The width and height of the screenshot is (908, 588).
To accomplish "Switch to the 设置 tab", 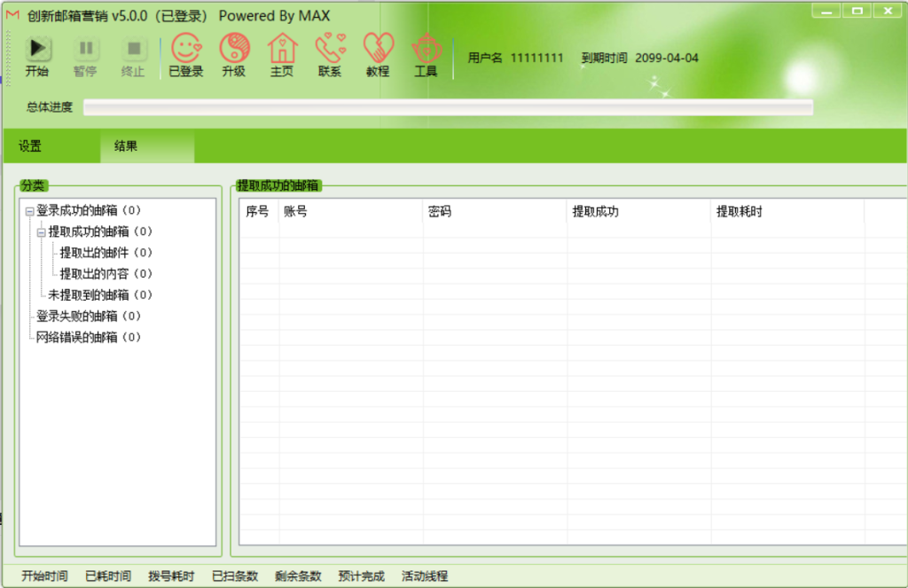I will pos(30,146).
